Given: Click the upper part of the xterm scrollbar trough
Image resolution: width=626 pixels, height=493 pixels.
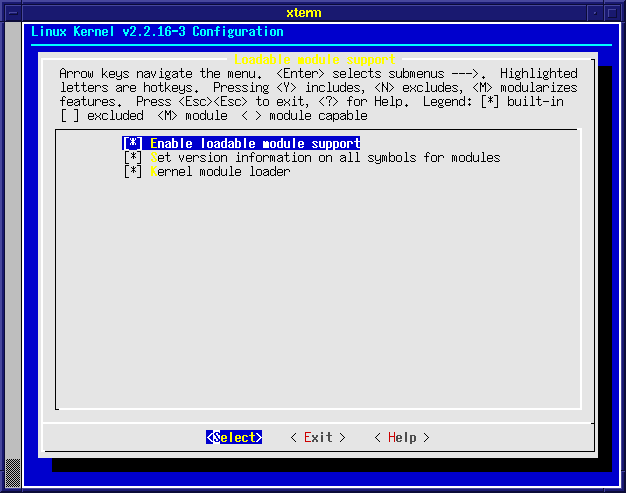Looking at the screenshot, I should tap(13, 150).
